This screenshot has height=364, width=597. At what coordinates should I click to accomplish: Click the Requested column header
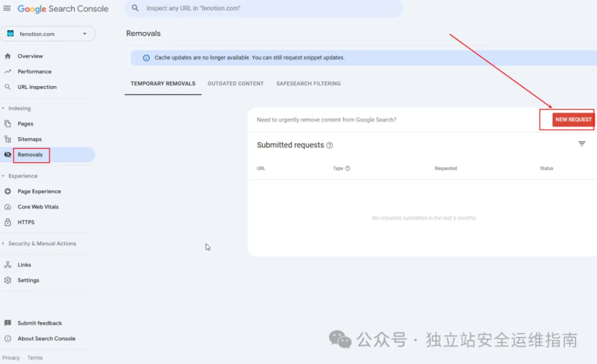point(446,168)
